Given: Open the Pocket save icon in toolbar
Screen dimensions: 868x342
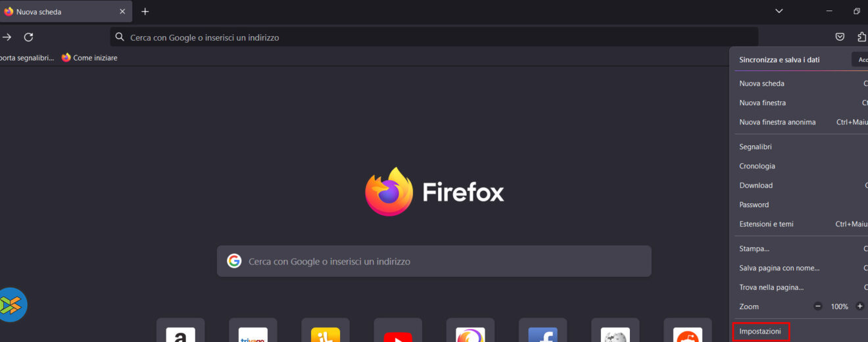Looking at the screenshot, I should tap(840, 37).
